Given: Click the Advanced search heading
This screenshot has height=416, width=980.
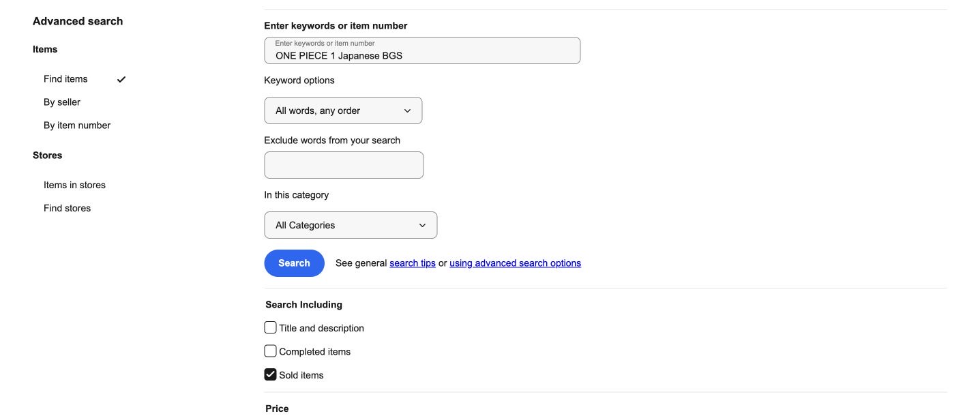Looking at the screenshot, I should (78, 21).
